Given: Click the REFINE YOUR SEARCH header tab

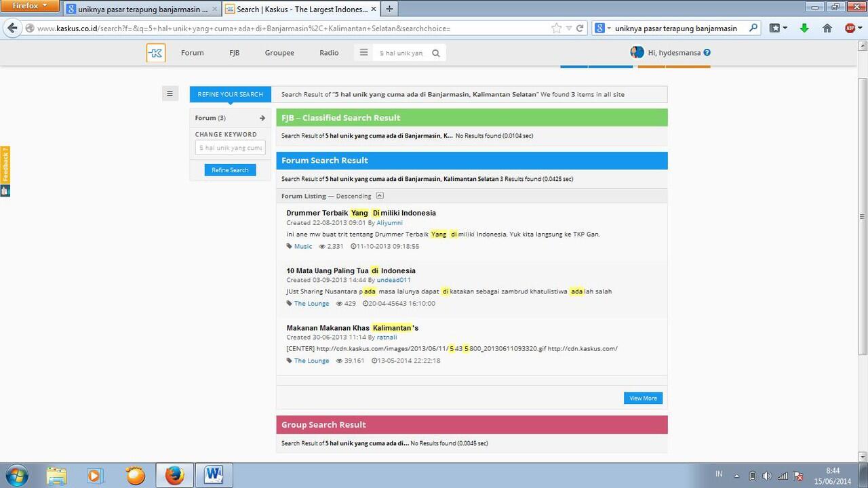Looking at the screenshot, I should click(x=231, y=94).
